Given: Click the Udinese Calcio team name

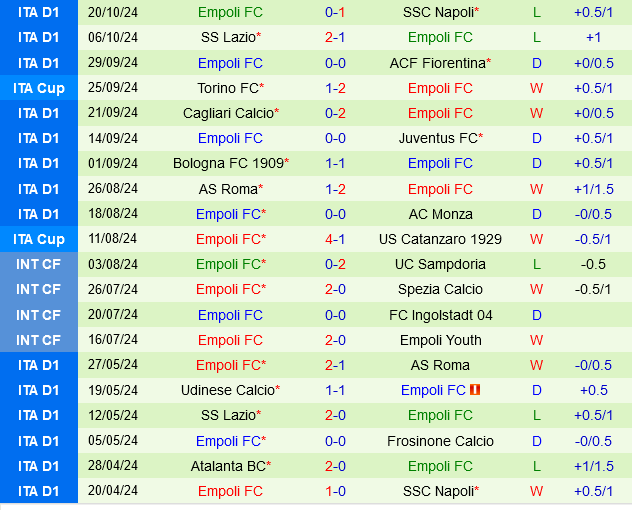Looking at the screenshot, I should pos(228,390).
